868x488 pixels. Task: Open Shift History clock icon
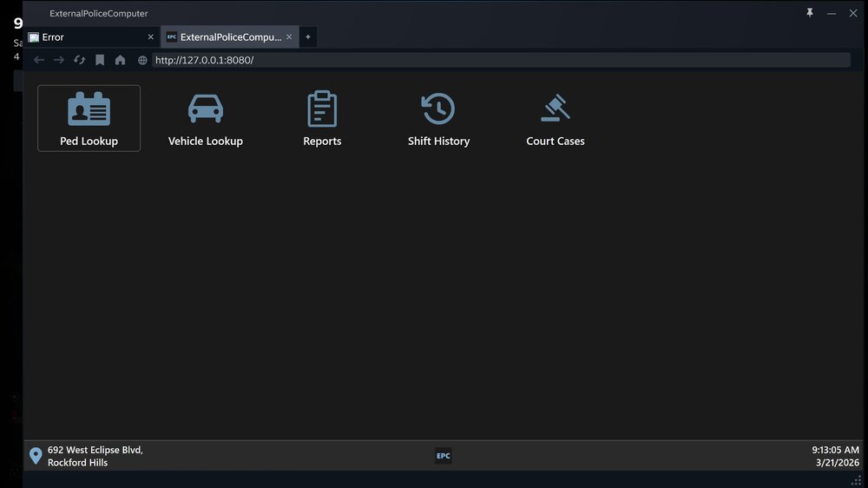[438, 109]
